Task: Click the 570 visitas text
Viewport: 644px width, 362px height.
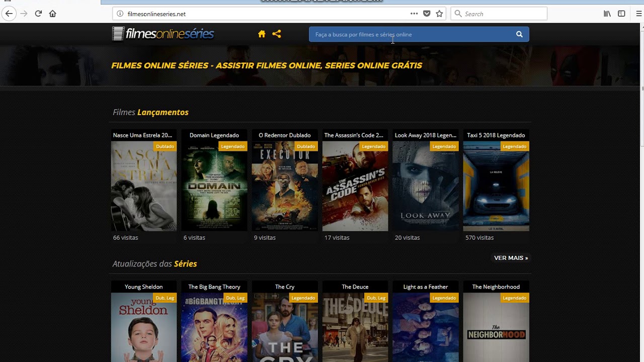Action: click(479, 238)
